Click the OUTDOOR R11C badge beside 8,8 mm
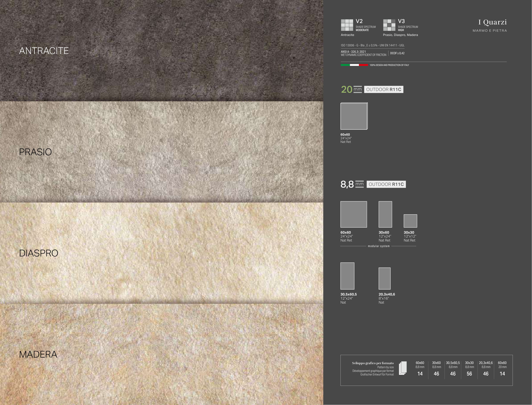 (386, 184)
